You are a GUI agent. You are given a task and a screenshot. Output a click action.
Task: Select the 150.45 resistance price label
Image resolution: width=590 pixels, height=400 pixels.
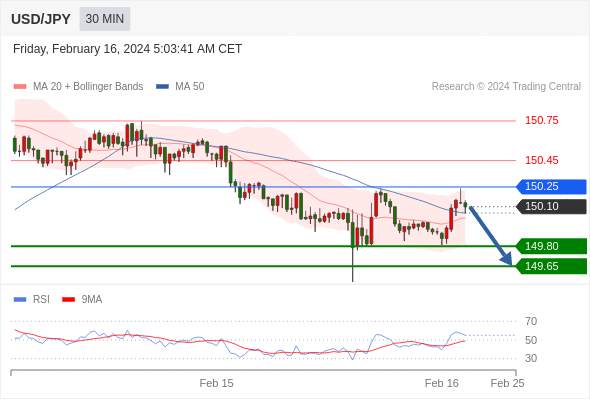click(x=541, y=160)
